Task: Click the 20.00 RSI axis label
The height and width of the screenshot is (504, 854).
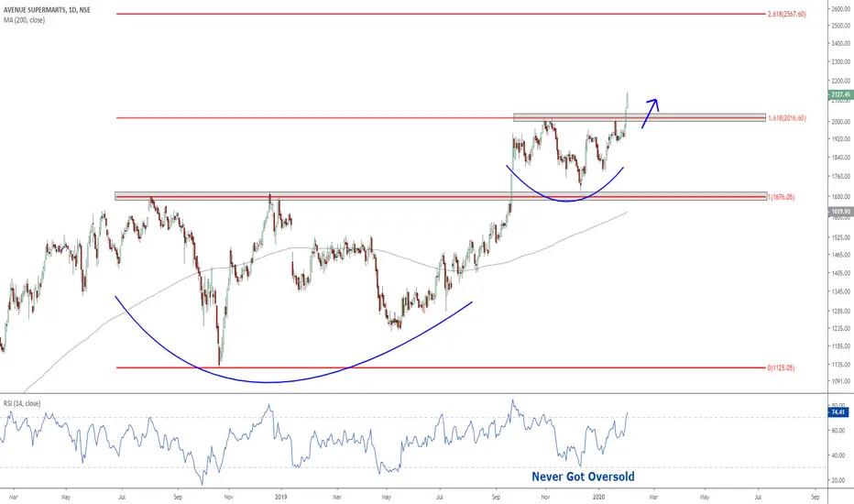Action: (x=838, y=480)
